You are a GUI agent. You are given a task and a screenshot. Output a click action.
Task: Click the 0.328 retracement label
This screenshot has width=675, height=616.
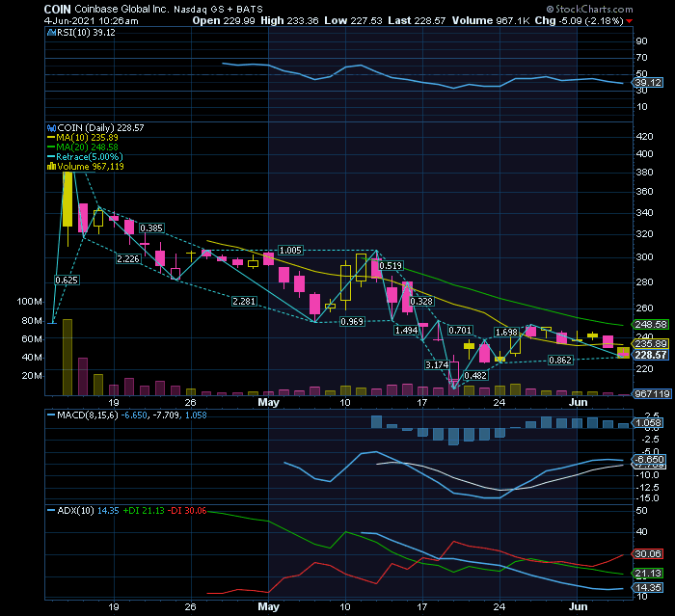421,302
